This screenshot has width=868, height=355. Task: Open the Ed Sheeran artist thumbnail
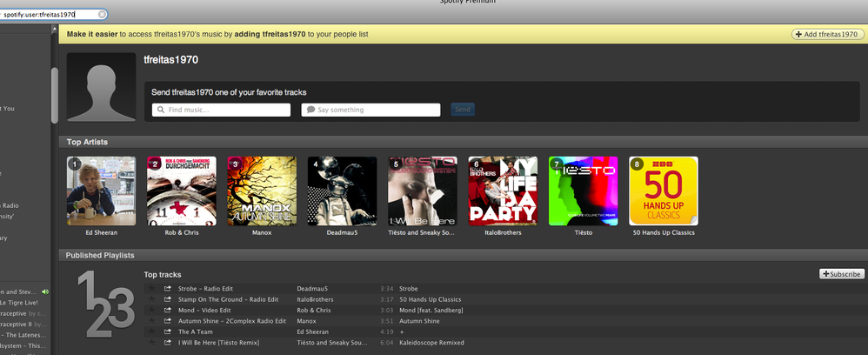click(x=101, y=191)
